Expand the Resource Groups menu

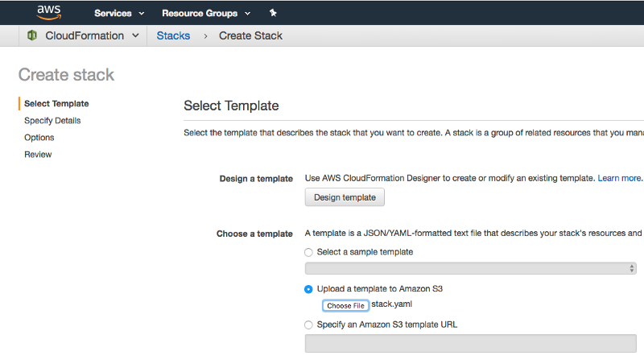pos(206,14)
